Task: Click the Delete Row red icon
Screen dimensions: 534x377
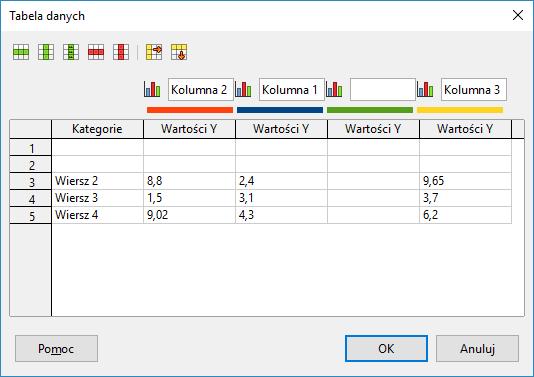Action: (x=96, y=52)
